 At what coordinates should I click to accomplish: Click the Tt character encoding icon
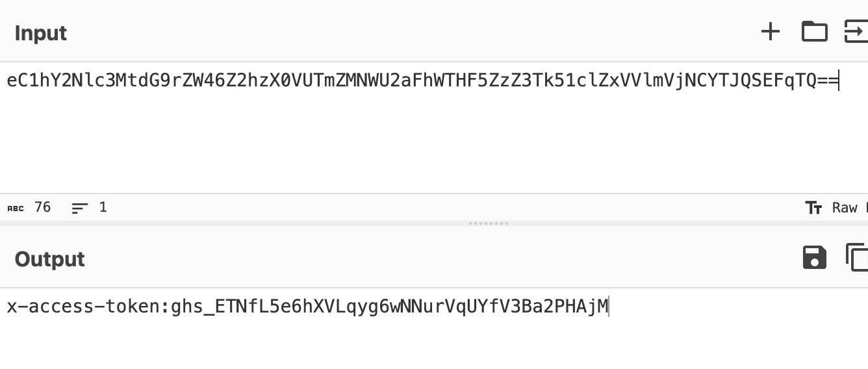[813, 208]
